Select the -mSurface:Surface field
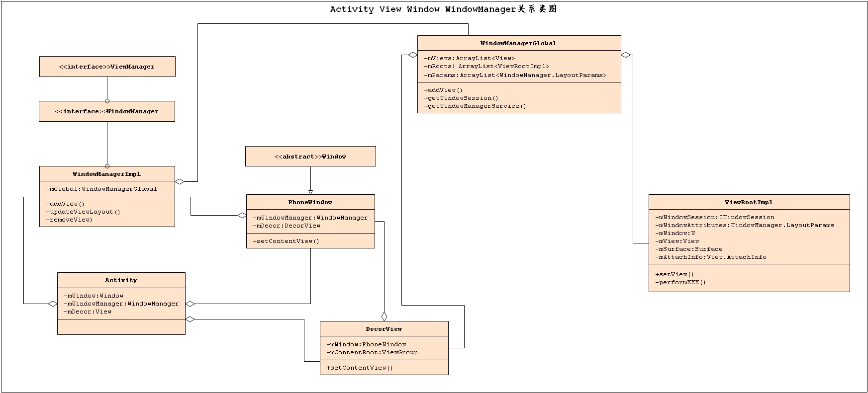The height and width of the screenshot is (393, 868). pyautogui.click(x=689, y=249)
